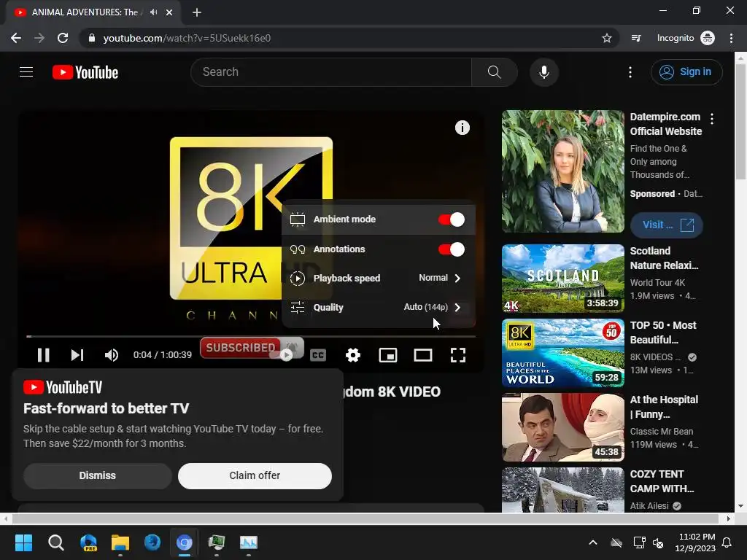
Task: Open YouTube settings three-dot menu
Action: (630, 72)
